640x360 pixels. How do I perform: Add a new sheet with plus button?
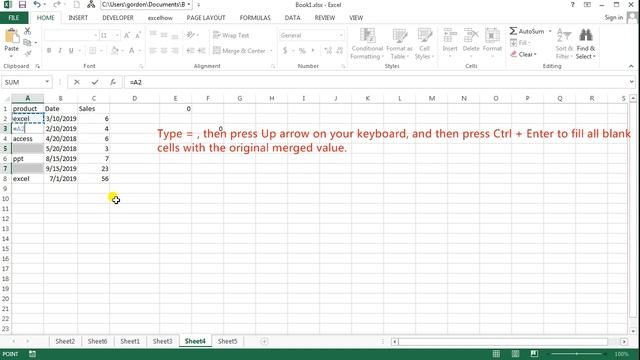click(264, 341)
